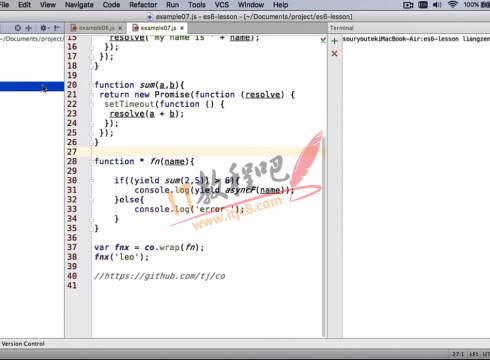Click "console.log('error ')" on line 33
490x360 pixels.
187,209
